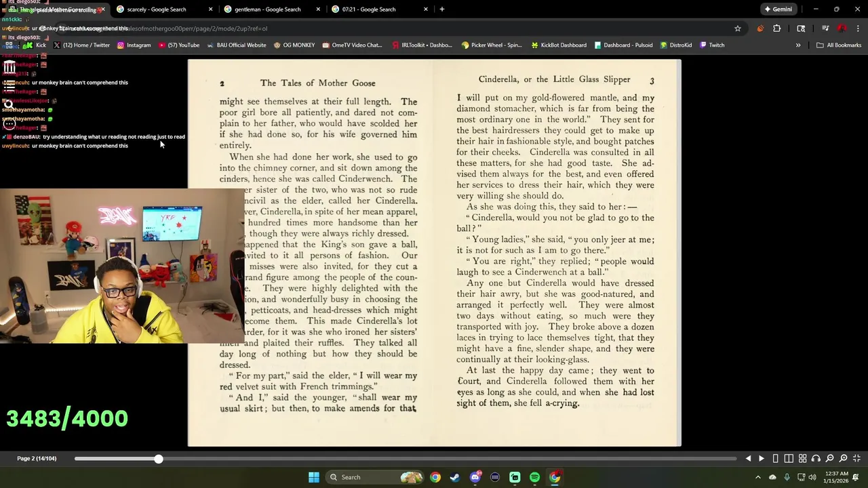Open the Home / Twitter bookmark
The width and height of the screenshot is (868, 488).
[x=81, y=45]
